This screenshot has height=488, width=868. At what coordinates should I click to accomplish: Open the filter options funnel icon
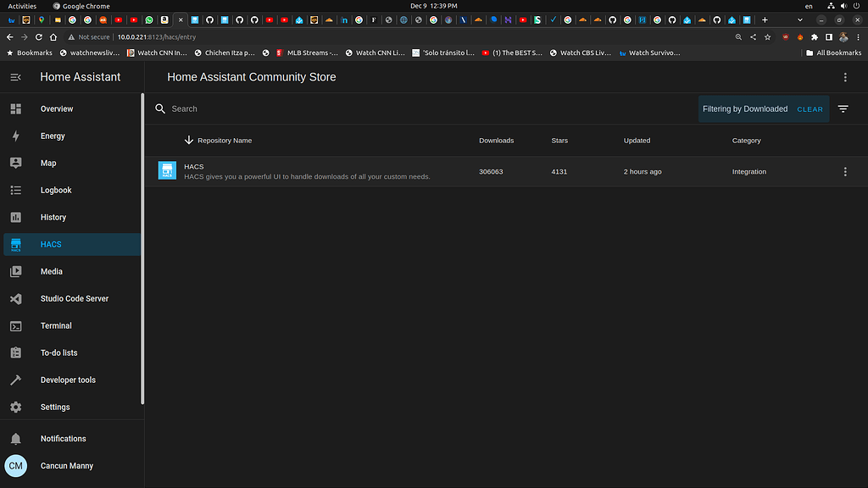click(843, 108)
